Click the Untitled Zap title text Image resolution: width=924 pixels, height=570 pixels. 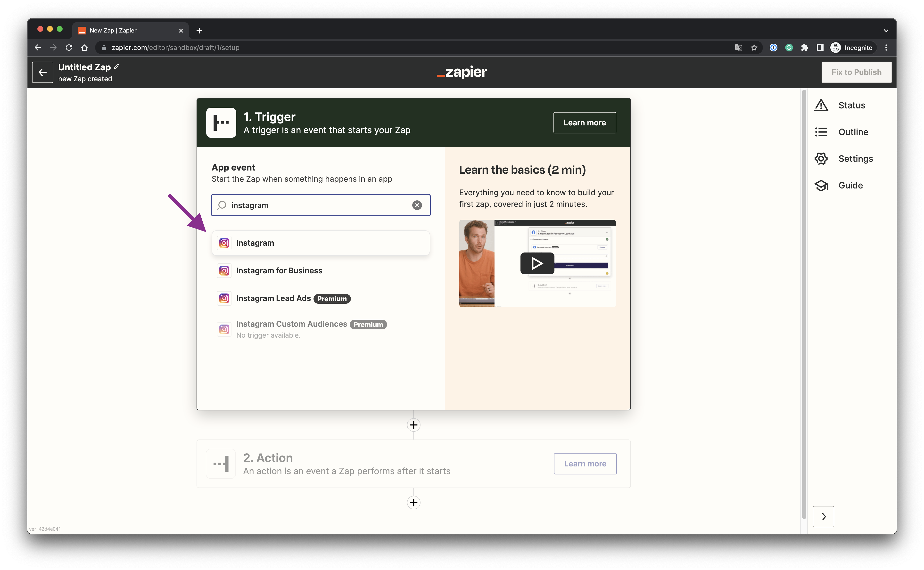[84, 67]
